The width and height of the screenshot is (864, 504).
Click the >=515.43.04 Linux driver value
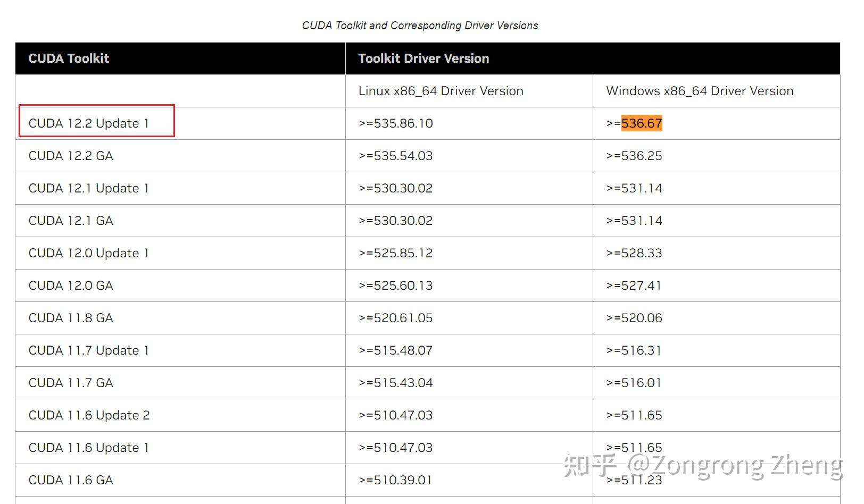click(x=395, y=383)
